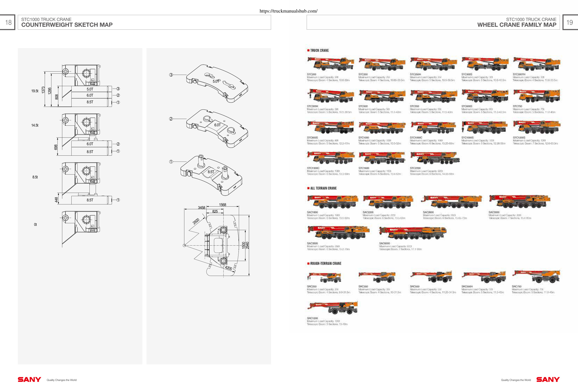Image resolution: width=578 pixels, height=392 pixels.
Task: Click the SAC2600 crane photo
Action: tap(452, 202)
